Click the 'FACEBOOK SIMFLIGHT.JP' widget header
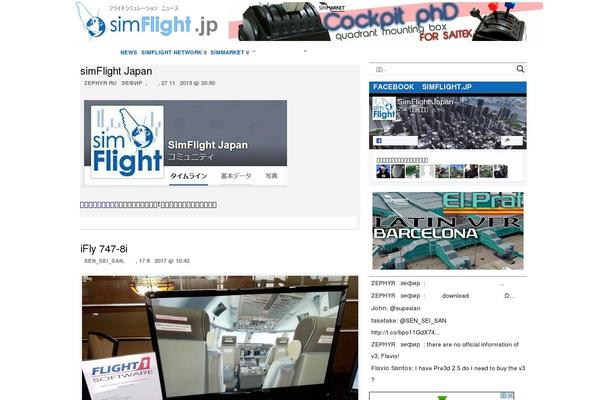 [x=448, y=87]
